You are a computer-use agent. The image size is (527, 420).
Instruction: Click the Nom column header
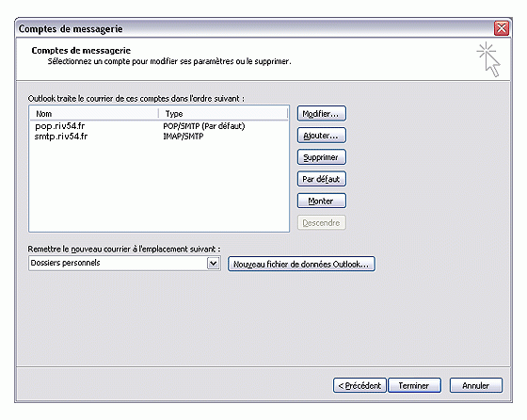[94, 114]
